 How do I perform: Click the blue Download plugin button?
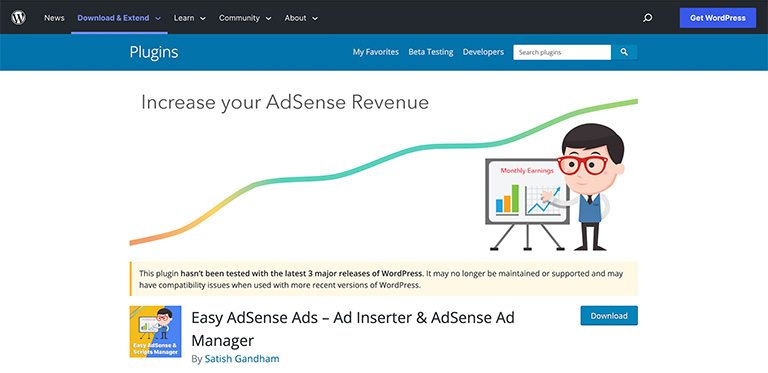[609, 316]
